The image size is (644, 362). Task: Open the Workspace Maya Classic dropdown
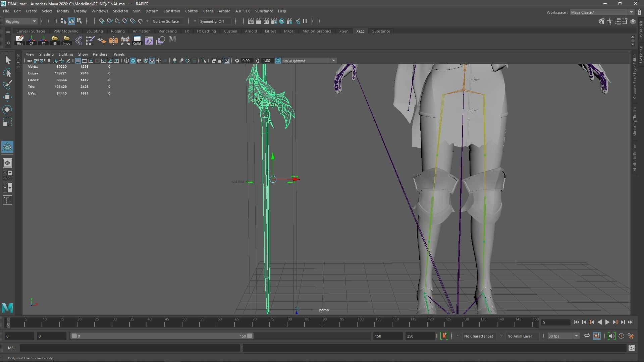point(602,12)
